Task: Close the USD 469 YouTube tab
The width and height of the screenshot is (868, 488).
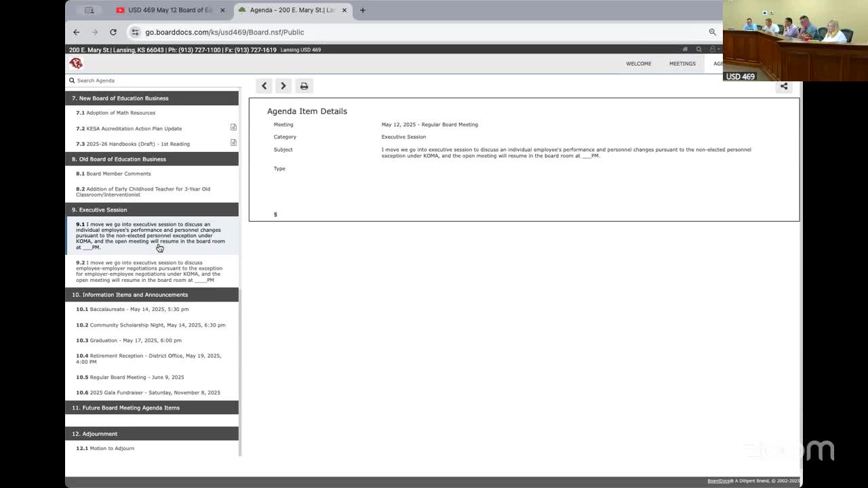Action: [x=222, y=10]
